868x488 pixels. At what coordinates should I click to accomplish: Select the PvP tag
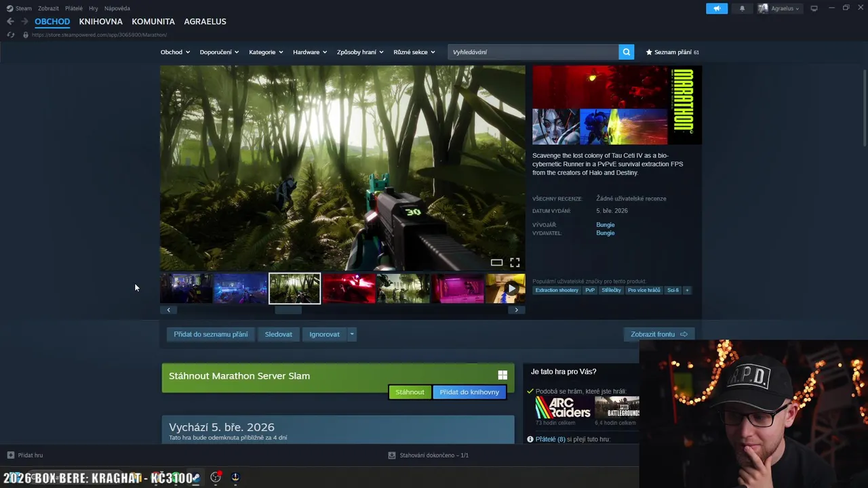tap(590, 290)
